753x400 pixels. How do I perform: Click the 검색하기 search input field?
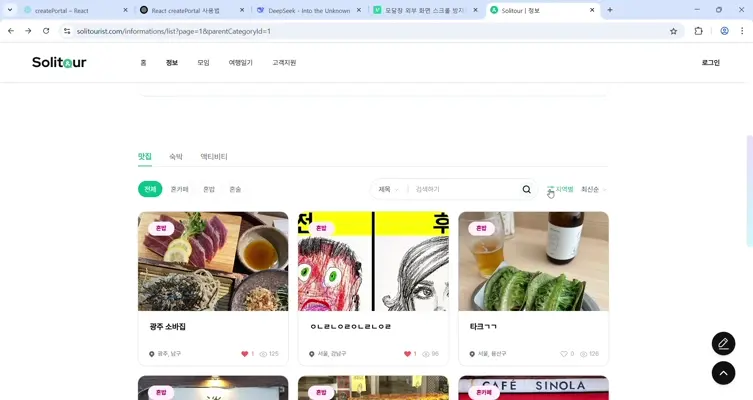coord(465,189)
